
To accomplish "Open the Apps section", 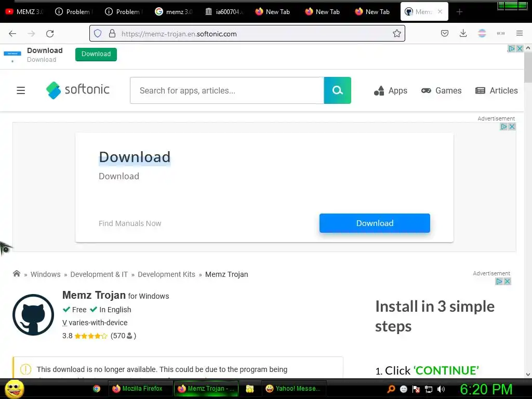I will pyautogui.click(x=391, y=90).
